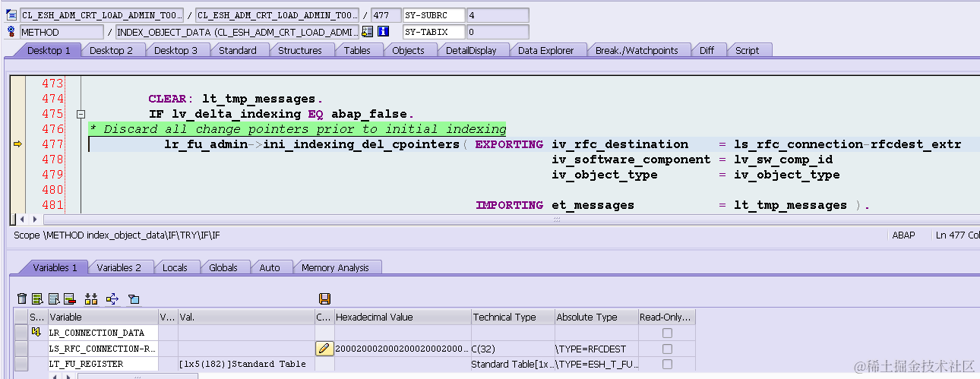This screenshot has height=379, width=980.
Task: Click the line number field 477
Action: click(x=386, y=15)
